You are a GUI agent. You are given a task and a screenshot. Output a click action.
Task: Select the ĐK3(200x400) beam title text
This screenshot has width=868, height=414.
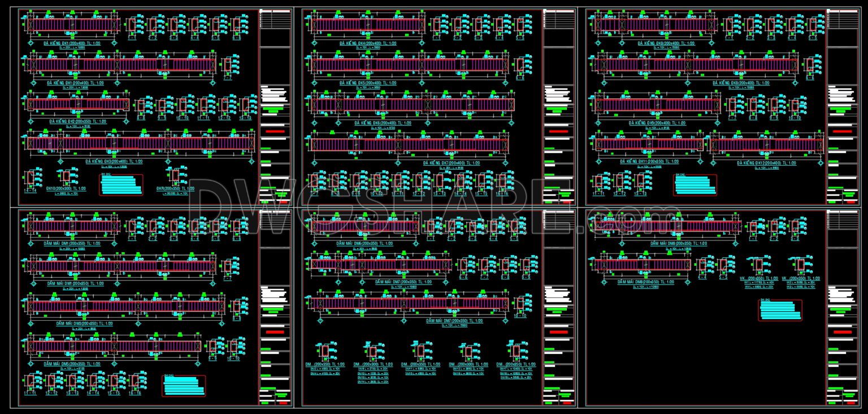click(x=114, y=162)
